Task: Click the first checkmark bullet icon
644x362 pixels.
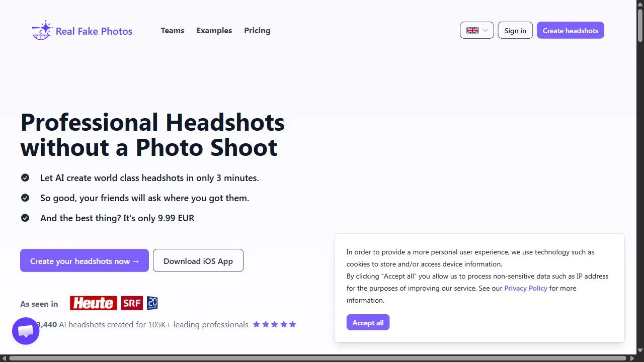Action: pos(25,177)
